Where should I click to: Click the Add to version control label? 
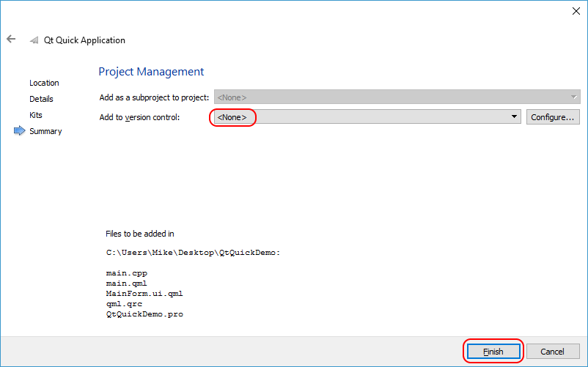139,117
